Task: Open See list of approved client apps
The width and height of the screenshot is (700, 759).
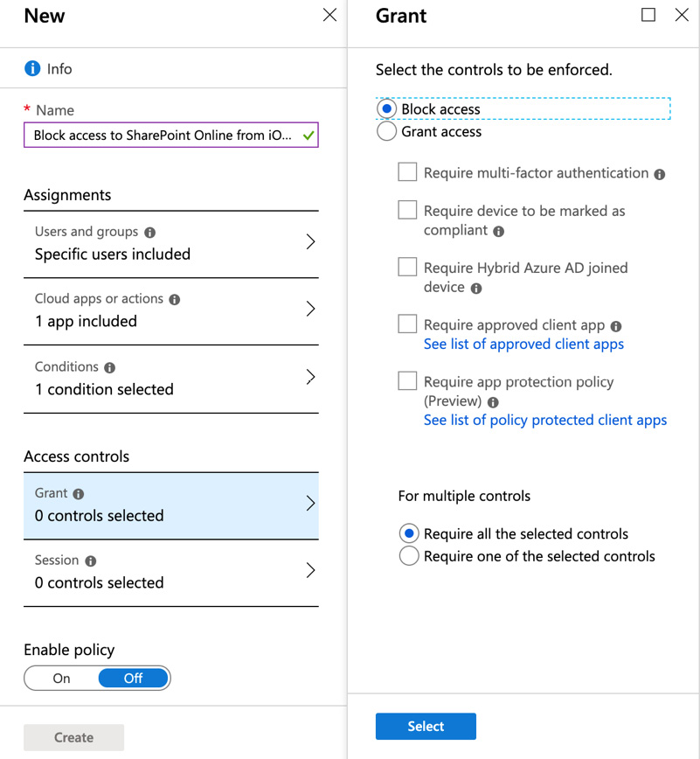Action: coord(523,344)
